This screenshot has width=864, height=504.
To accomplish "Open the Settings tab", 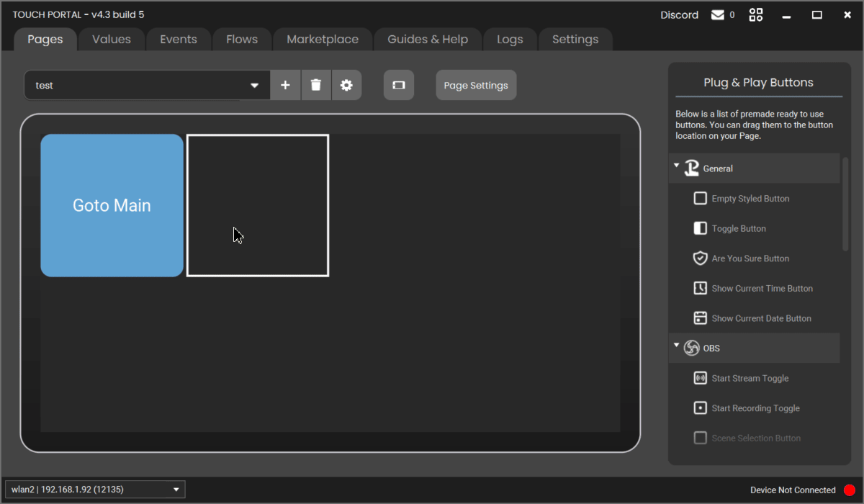I will pyautogui.click(x=575, y=40).
